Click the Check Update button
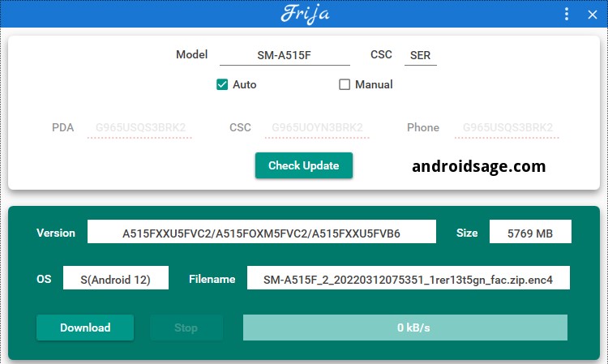This screenshot has width=608, height=364. [304, 165]
